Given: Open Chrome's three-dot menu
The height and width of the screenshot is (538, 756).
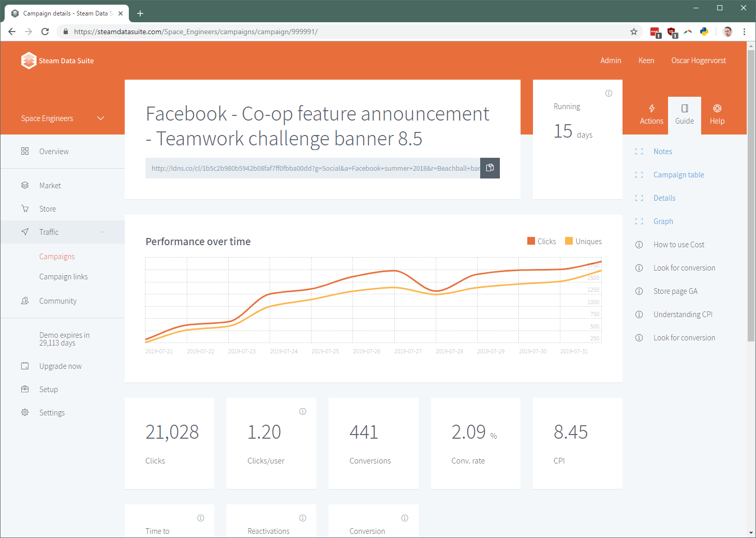Looking at the screenshot, I should [x=744, y=32].
